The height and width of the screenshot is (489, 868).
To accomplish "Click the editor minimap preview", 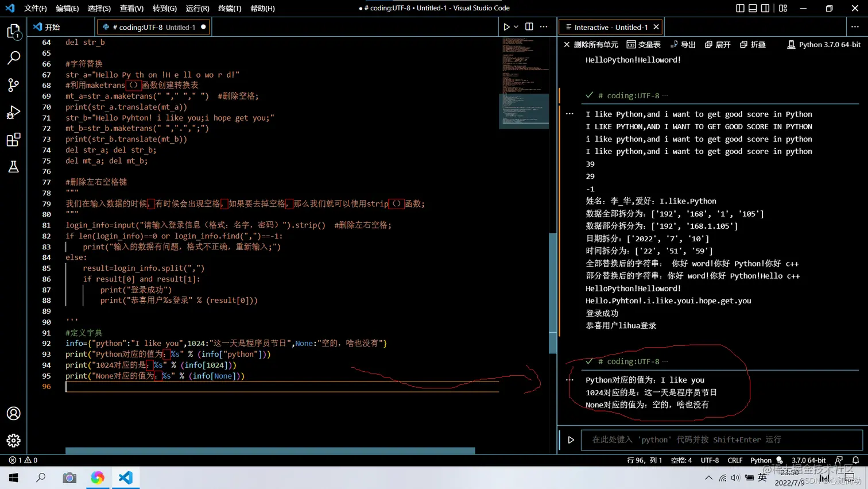I will click(x=524, y=83).
